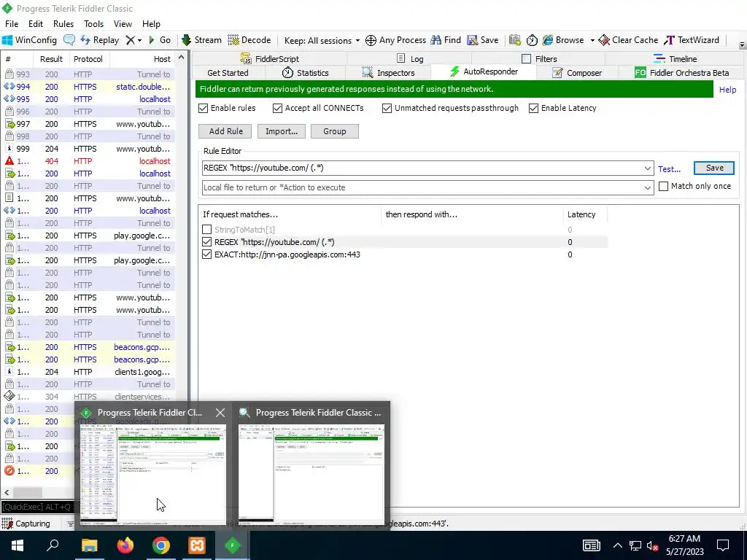747x560 pixels.
Task: Click the Group button
Action: [334, 131]
